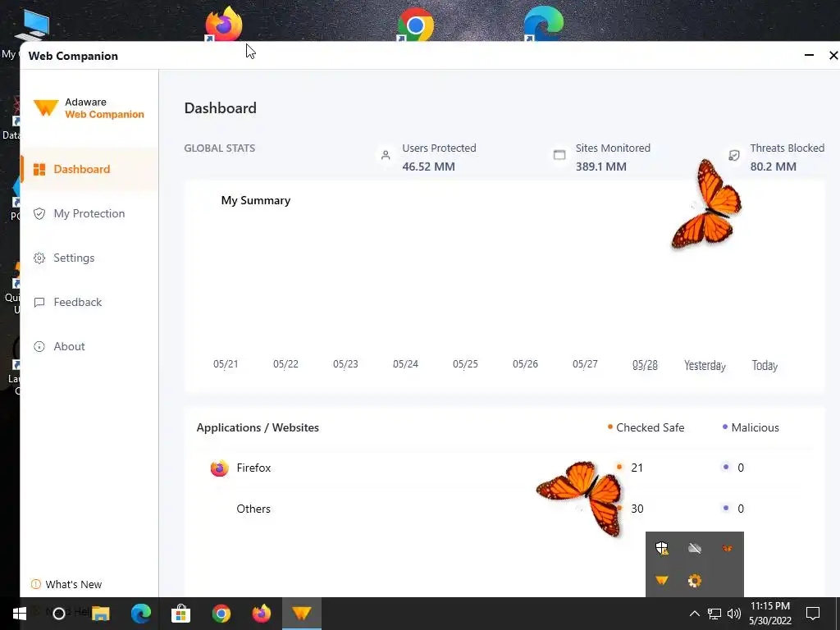The height and width of the screenshot is (630, 840).
Task: Click the Malicious legend label
Action: click(755, 427)
